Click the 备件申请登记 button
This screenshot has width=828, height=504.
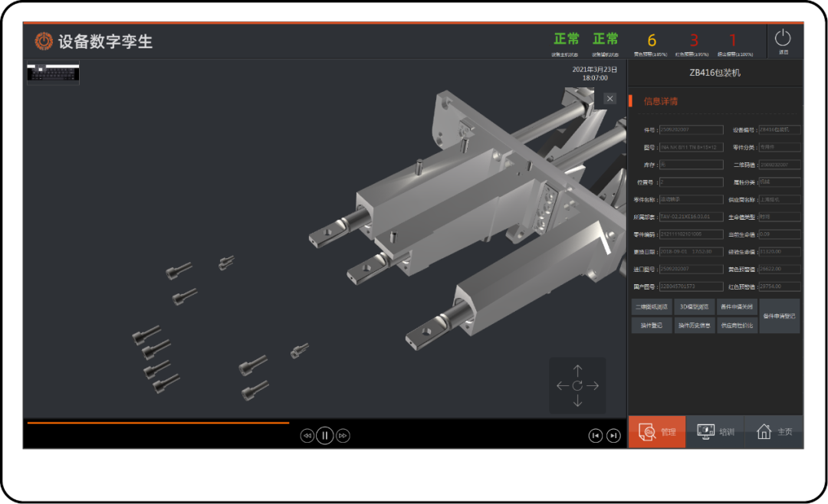[x=780, y=316]
